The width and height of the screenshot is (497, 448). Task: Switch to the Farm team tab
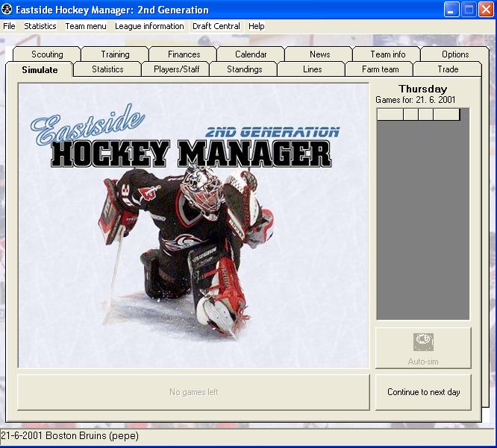click(x=380, y=69)
